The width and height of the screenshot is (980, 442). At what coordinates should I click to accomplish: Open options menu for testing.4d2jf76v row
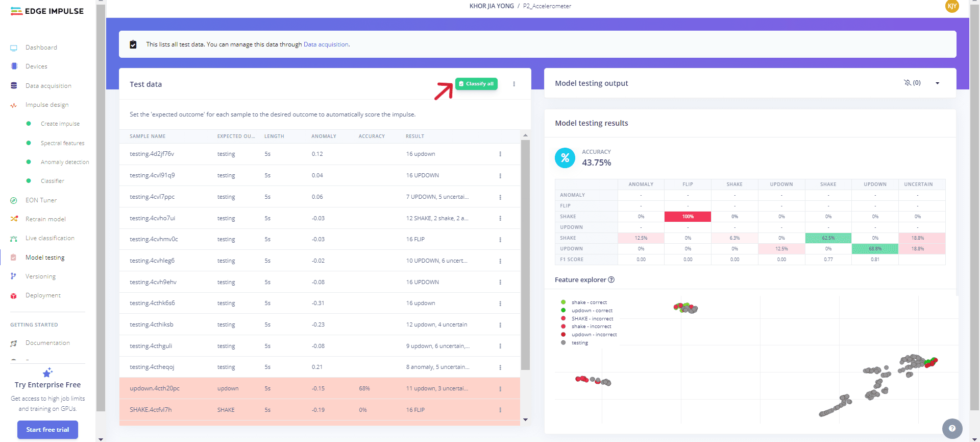[500, 154]
